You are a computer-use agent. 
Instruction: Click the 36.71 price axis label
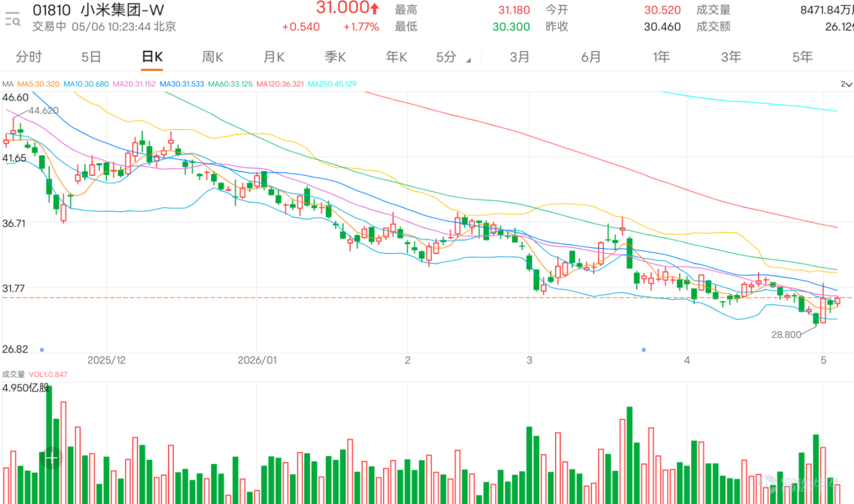click(14, 223)
